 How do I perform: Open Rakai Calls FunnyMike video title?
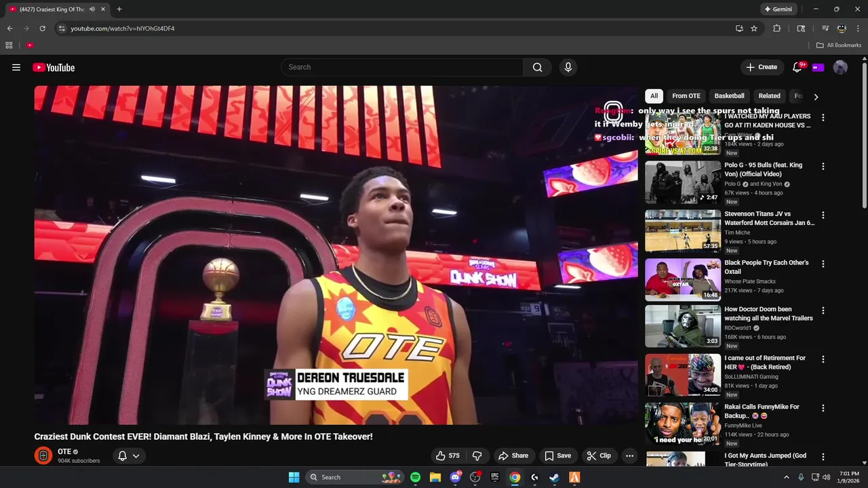(x=762, y=411)
